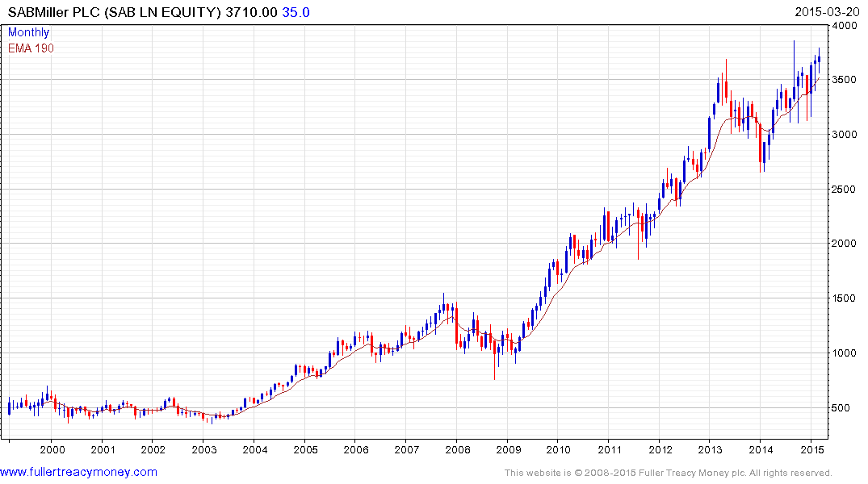Click the 1500 y-axis label
The height and width of the screenshot is (484, 868).
coord(845,298)
